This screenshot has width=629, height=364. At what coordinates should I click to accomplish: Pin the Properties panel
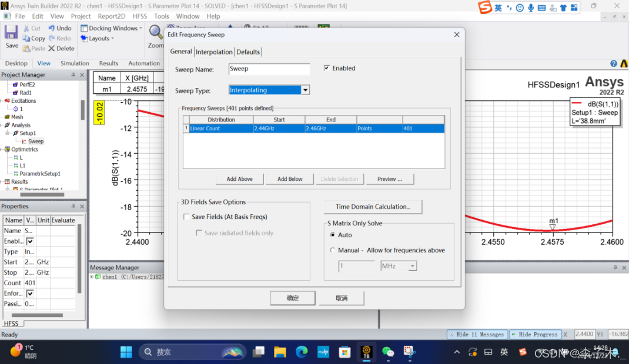pyautogui.click(x=73, y=206)
